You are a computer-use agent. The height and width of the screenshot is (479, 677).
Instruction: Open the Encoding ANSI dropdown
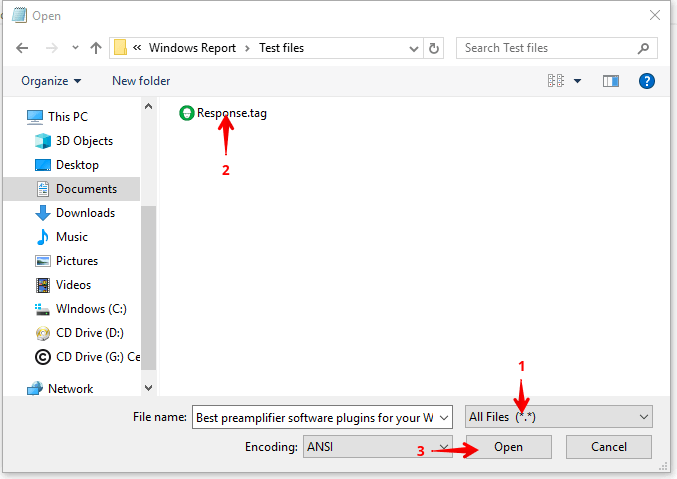(x=378, y=447)
